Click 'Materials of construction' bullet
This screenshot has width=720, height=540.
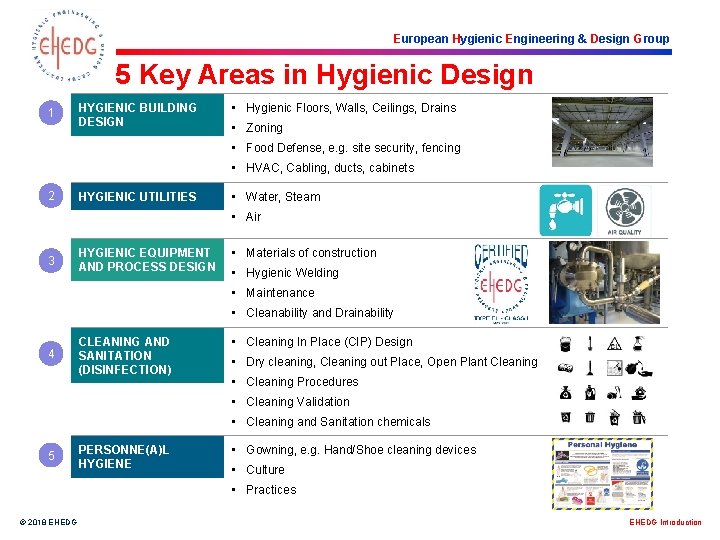point(311,253)
